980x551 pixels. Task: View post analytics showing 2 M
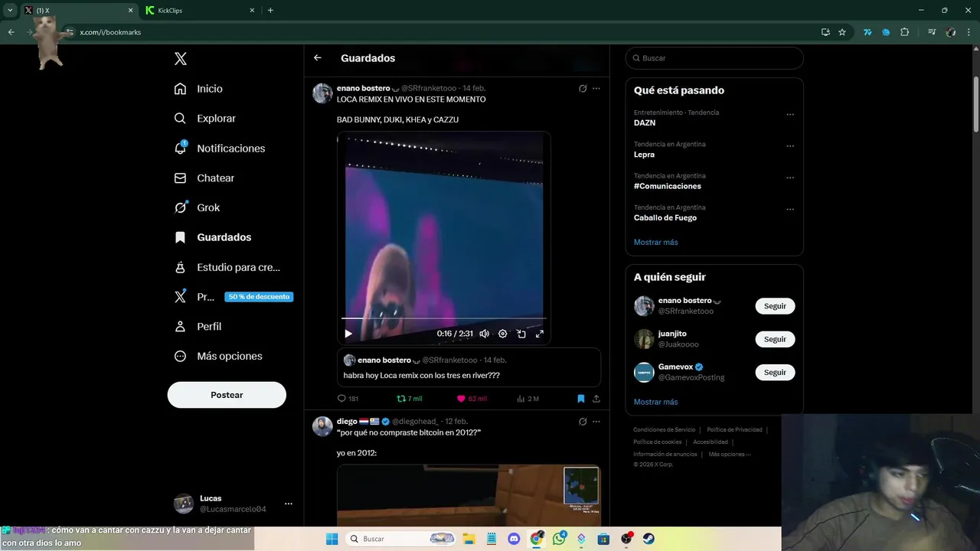(x=528, y=399)
